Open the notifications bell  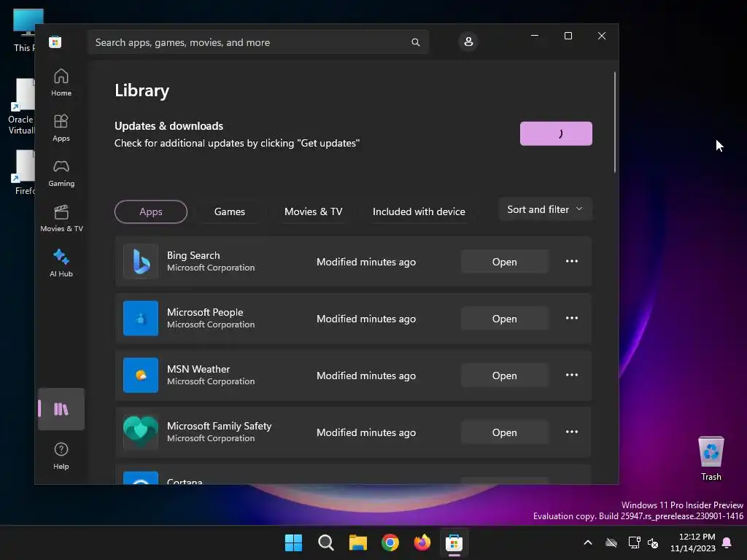click(x=727, y=542)
